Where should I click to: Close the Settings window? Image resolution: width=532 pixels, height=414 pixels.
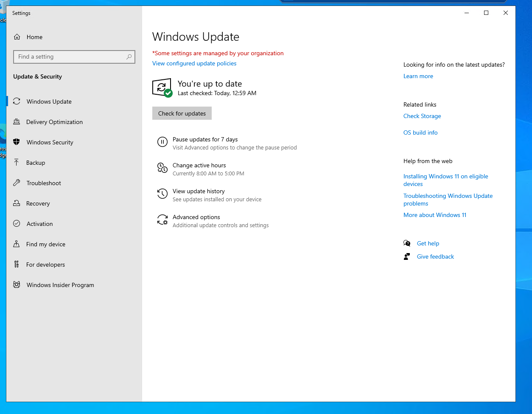coord(506,13)
